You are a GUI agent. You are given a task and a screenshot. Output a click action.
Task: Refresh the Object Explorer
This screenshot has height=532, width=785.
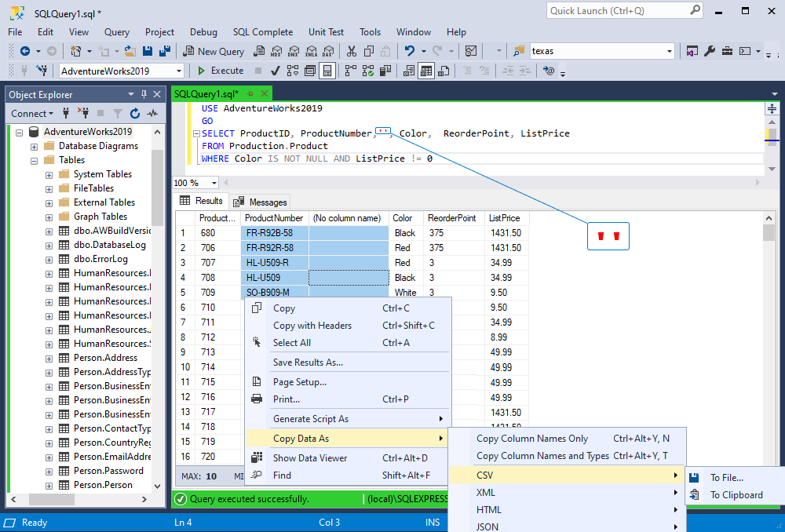click(x=135, y=113)
